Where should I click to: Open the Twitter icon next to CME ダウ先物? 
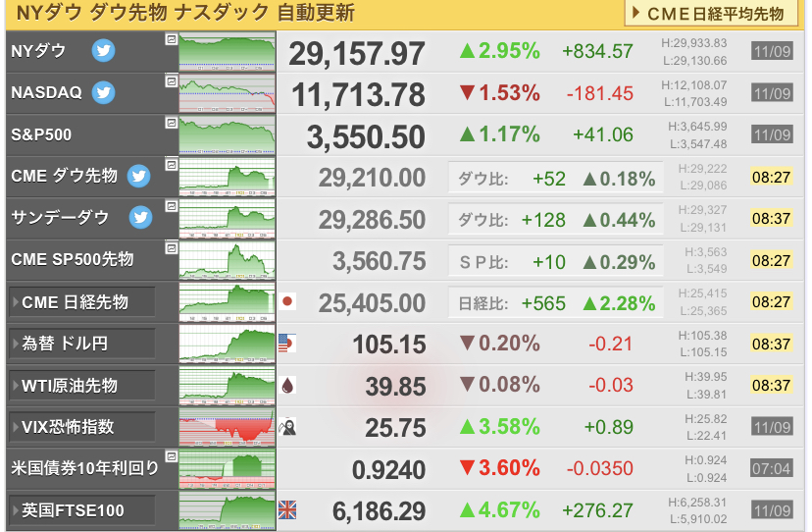point(139,176)
